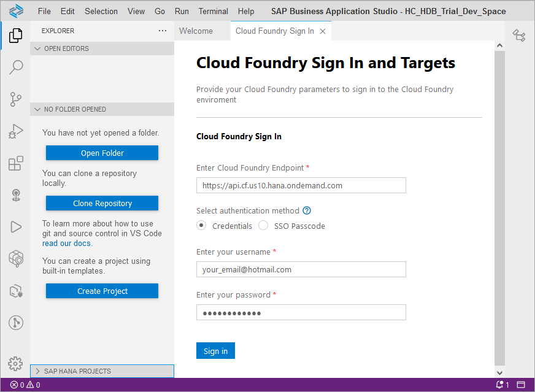This screenshot has width=535, height=392.
Task: Collapse the No Folder Opened section
Action: (x=102, y=109)
